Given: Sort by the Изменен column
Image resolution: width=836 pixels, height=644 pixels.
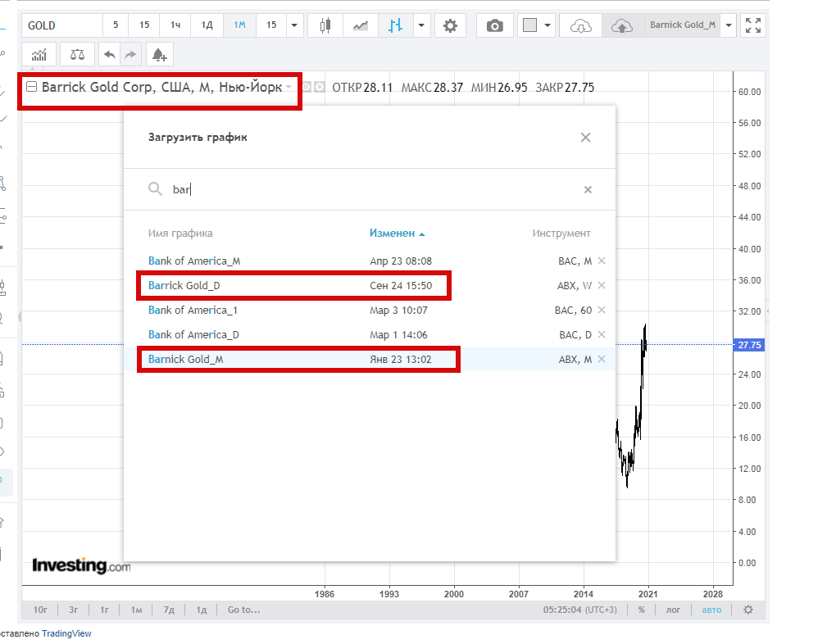Looking at the screenshot, I should [x=397, y=233].
